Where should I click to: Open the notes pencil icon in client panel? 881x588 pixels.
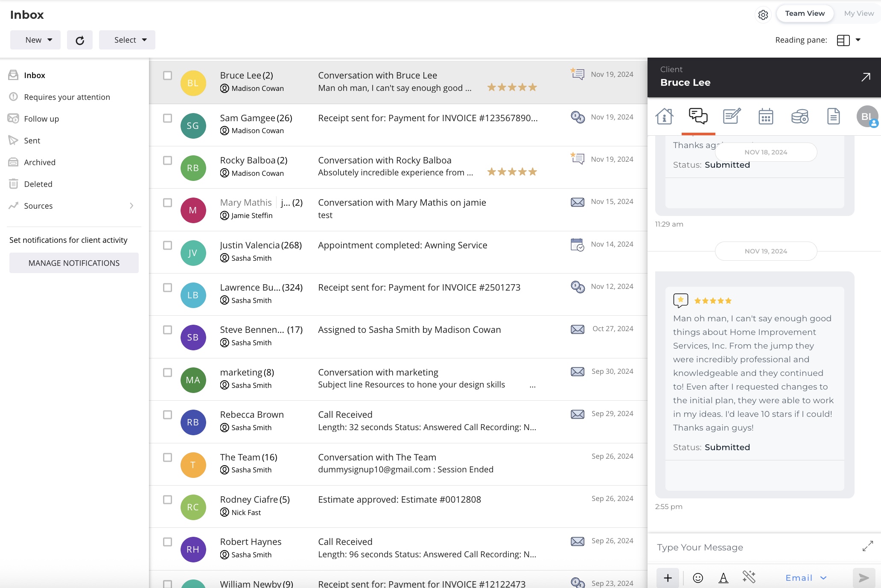pos(732,116)
